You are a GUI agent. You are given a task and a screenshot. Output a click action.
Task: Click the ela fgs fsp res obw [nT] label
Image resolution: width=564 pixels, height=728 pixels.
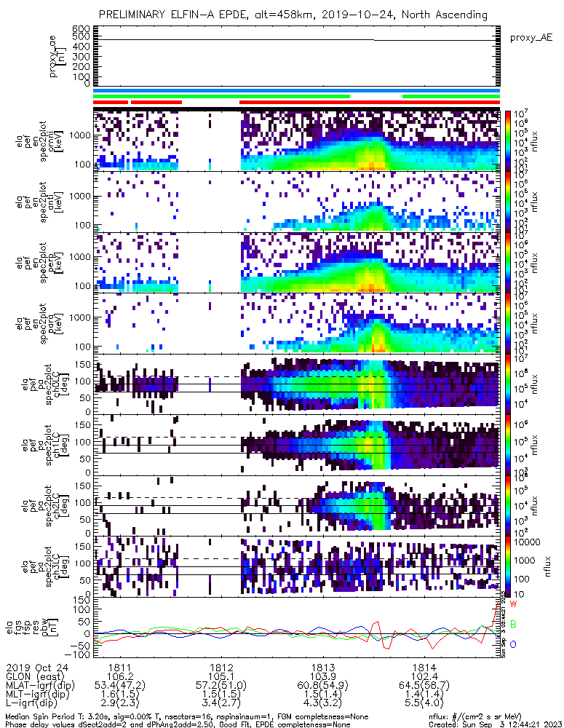click(31, 628)
